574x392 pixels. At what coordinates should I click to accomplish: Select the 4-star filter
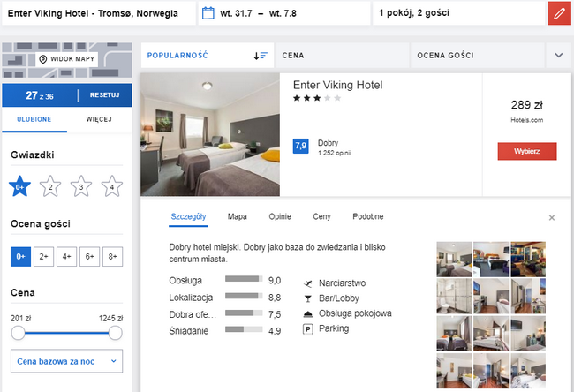coord(111,186)
